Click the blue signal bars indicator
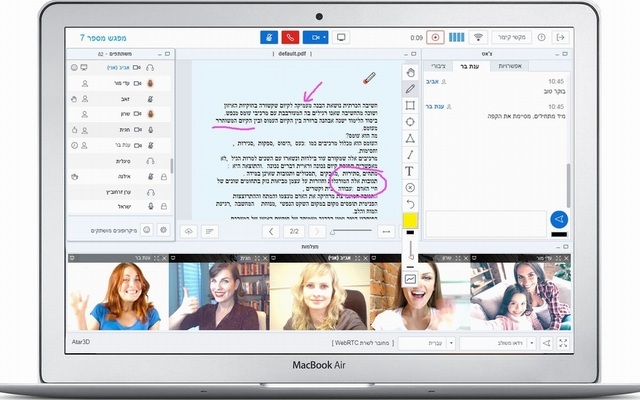This screenshot has width=640, height=400. pos(456,38)
